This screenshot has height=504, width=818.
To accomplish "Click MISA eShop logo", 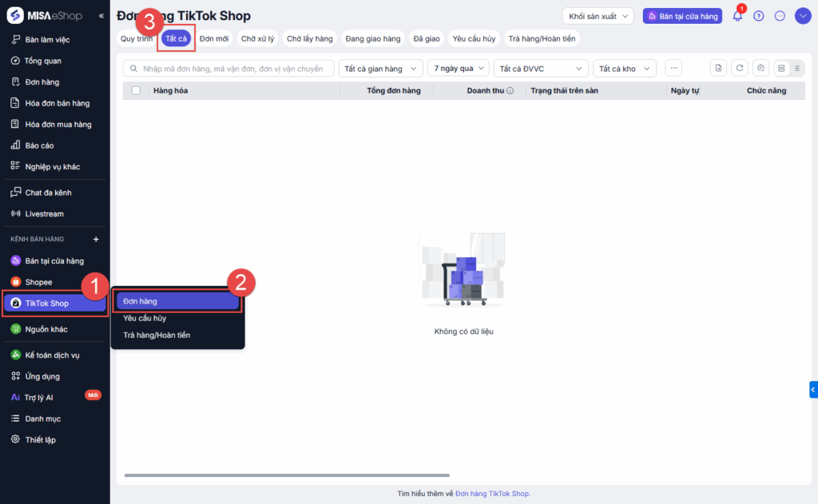I will point(45,16).
